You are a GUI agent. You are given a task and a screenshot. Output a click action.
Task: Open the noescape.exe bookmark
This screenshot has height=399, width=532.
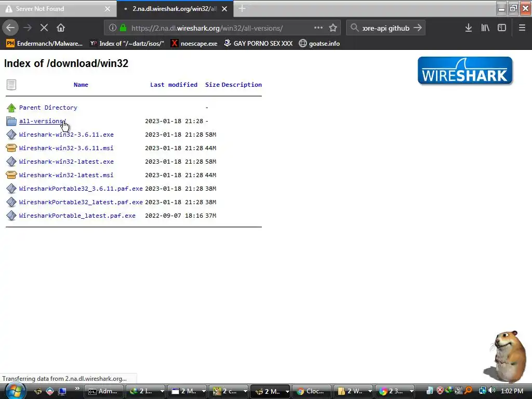(194, 44)
